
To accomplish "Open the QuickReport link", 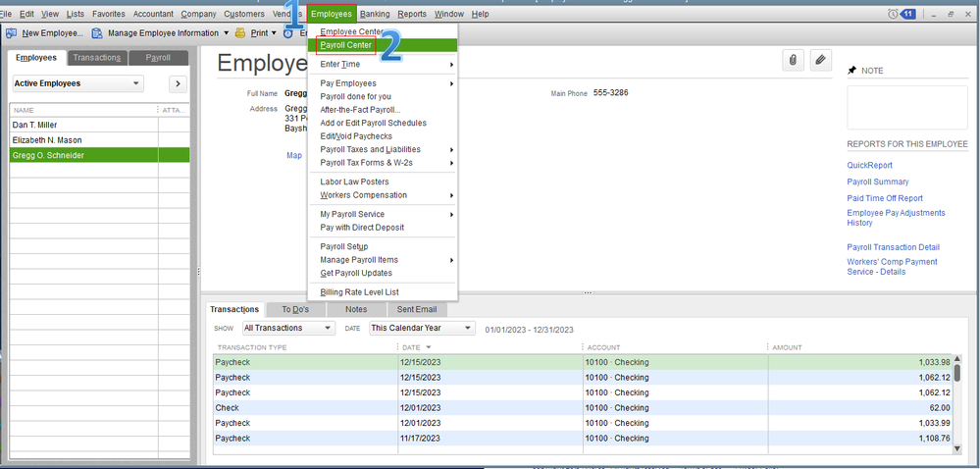I will tap(869, 165).
